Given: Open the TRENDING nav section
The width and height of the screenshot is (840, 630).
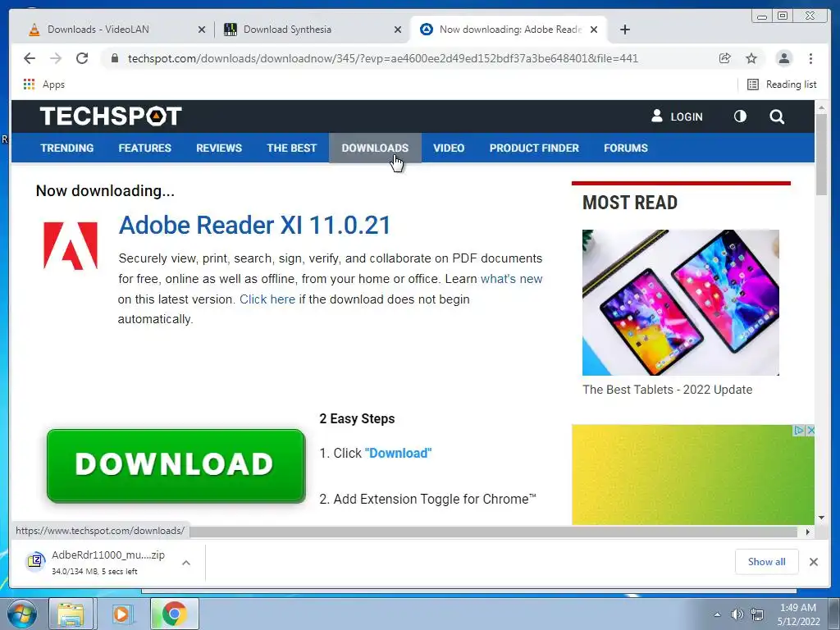Looking at the screenshot, I should tap(67, 148).
